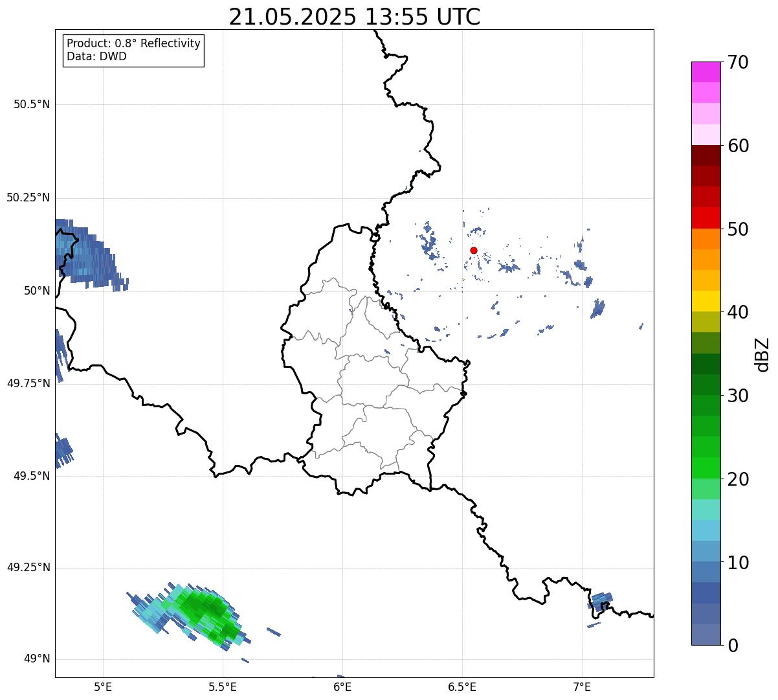Screen dimensions: 778x700
Task: Click the 50.25°N latitude label
Action: coord(28,198)
